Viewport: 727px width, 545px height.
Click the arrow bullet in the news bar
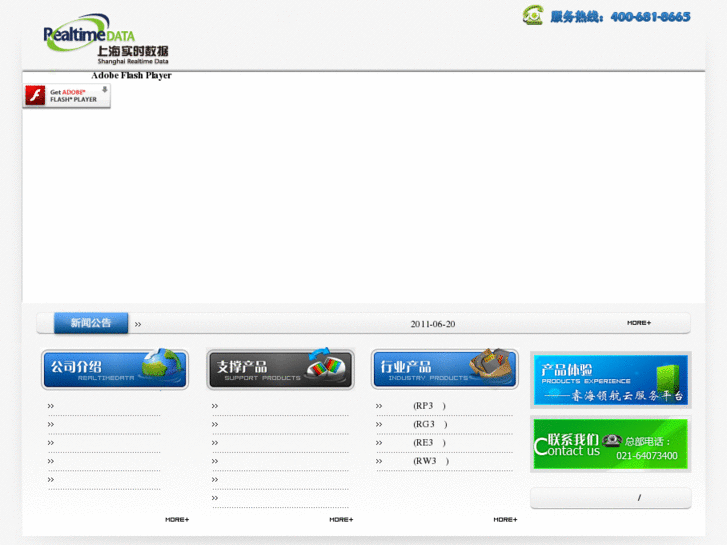(x=138, y=325)
